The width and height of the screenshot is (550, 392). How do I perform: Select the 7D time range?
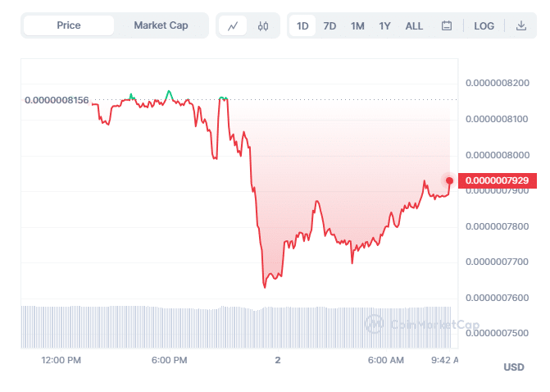330,25
